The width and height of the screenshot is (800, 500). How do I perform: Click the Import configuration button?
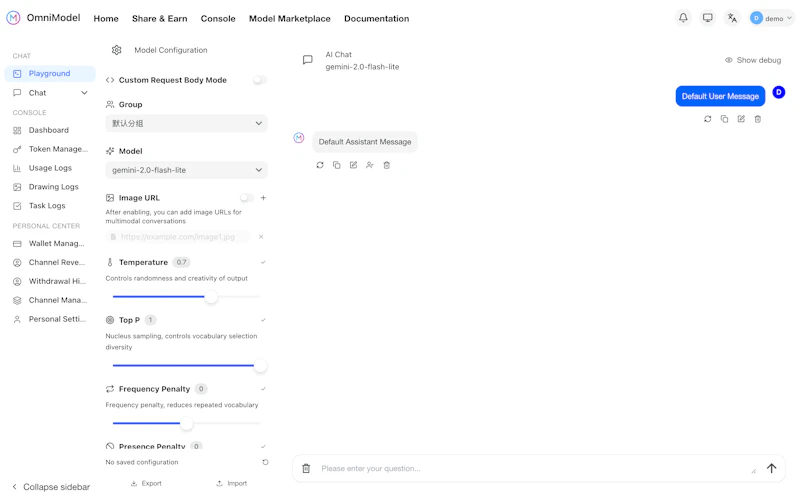pos(232,483)
